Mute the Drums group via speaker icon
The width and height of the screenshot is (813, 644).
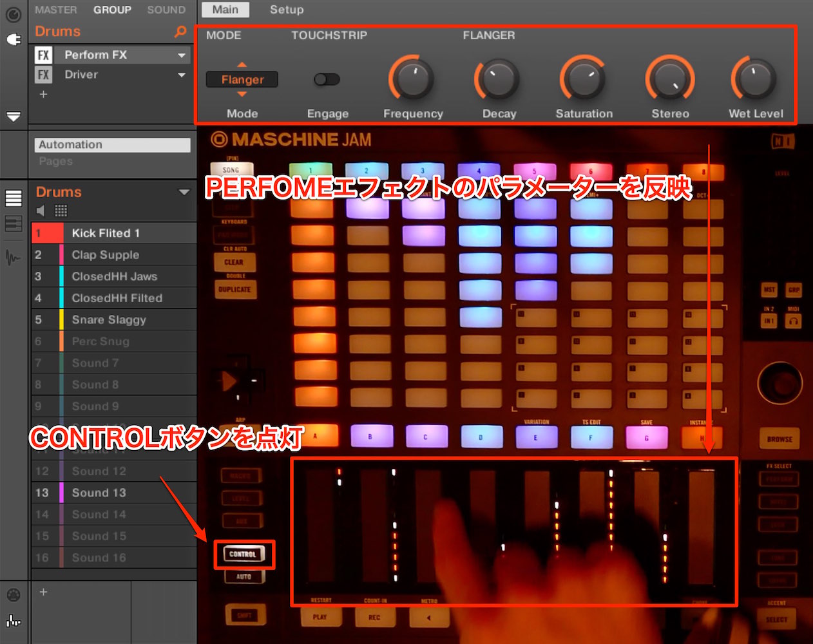coord(41,211)
